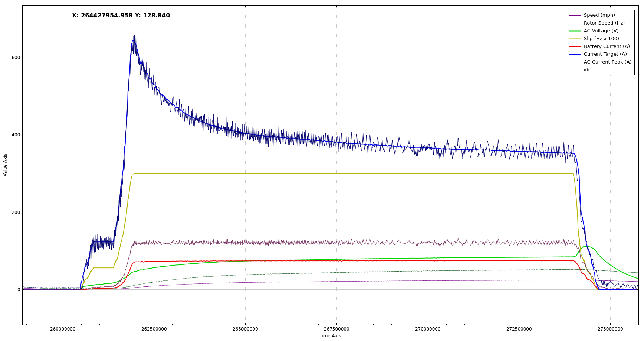Click the green AC Voltage legend line swatch
Screen dimensions: 644x341
click(x=575, y=31)
